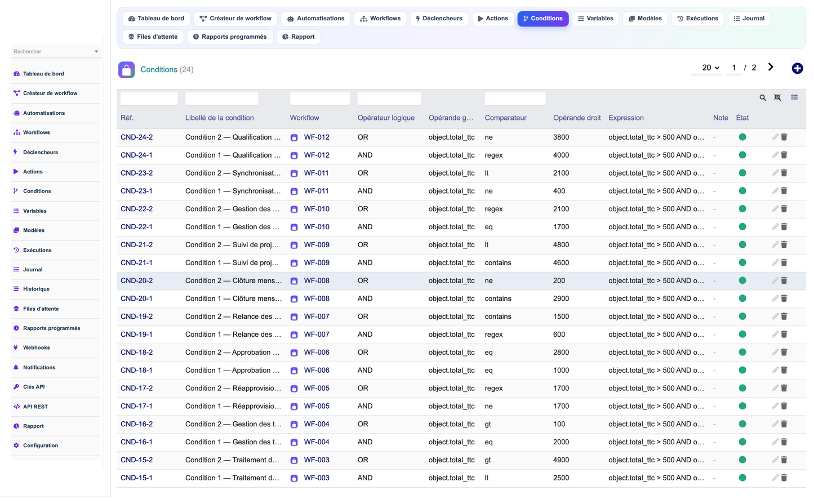Click the edit pencil for CND-16-1
The width and height of the screenshot is (814, 504).
[x=775, y=442]
